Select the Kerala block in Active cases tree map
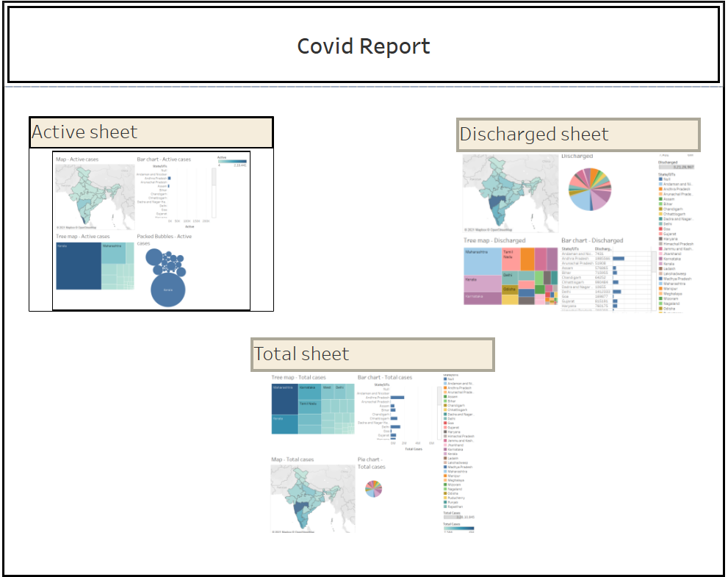728x577 pixels. point(79,267)
